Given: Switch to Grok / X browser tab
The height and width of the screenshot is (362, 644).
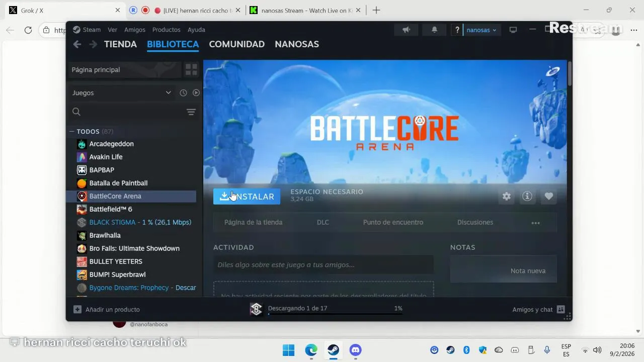Looking at the screenshot, I should pyautogui.click(x=65, y=10).
